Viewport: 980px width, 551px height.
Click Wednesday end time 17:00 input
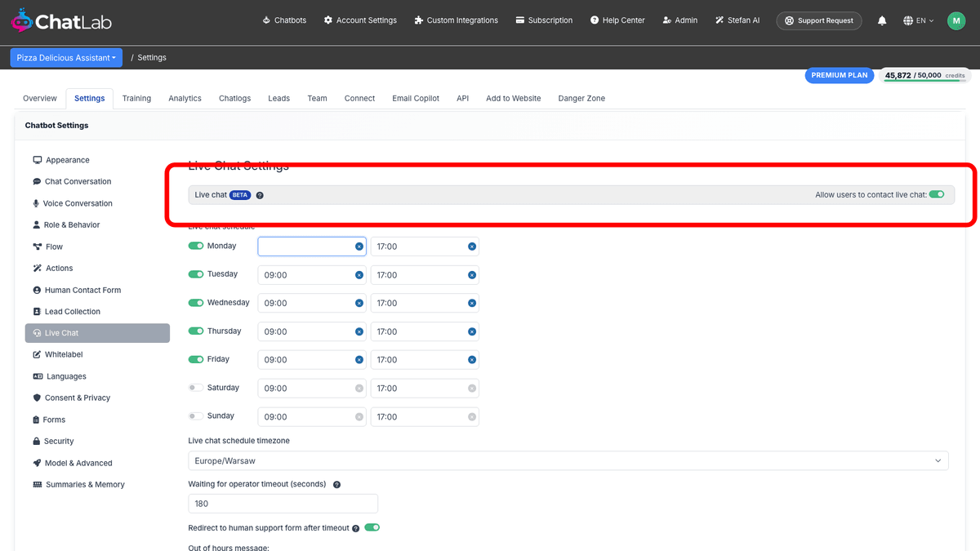point(425,303)
